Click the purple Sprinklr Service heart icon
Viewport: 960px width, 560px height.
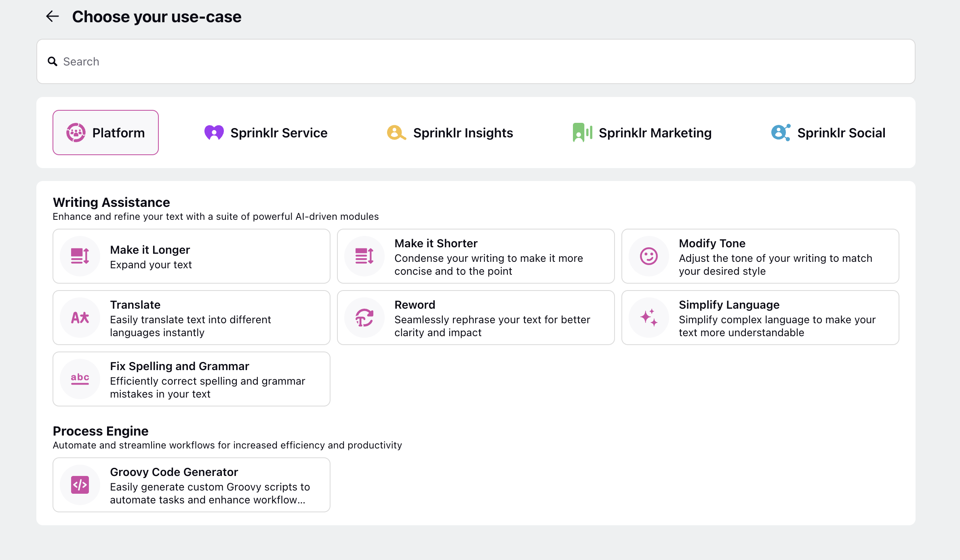point(214,133)
